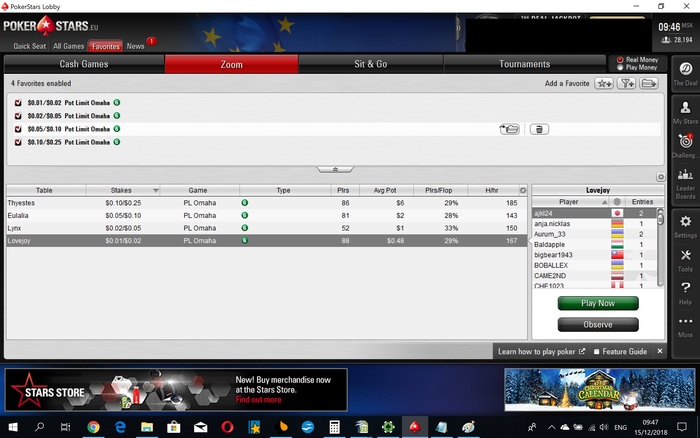This screenshot has height=438, width=700.
Task: Uncheck the $0.05/$0.10 Pot Limit Omaha favorite
Action: point(18,129)
